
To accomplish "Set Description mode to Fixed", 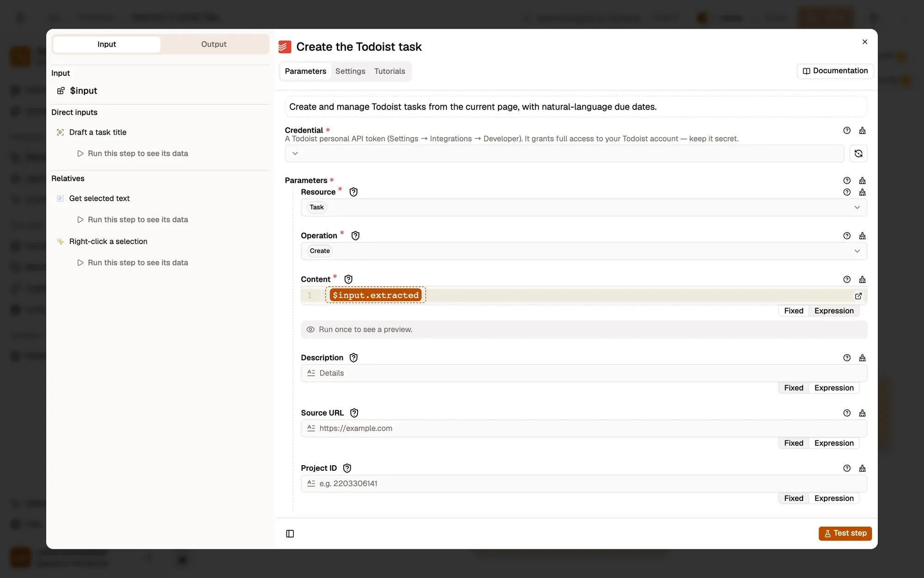I will 793,388.
